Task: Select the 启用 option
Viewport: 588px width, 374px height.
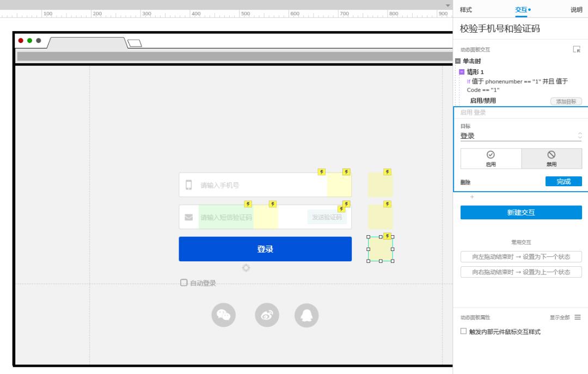Action: pos(491,158)
